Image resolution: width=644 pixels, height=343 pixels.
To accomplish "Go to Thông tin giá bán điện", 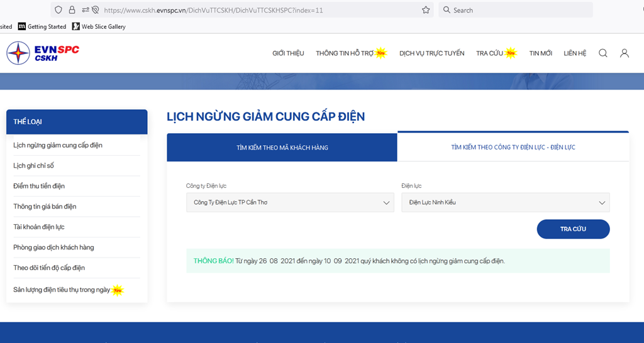I will click(x=45, y=207).
